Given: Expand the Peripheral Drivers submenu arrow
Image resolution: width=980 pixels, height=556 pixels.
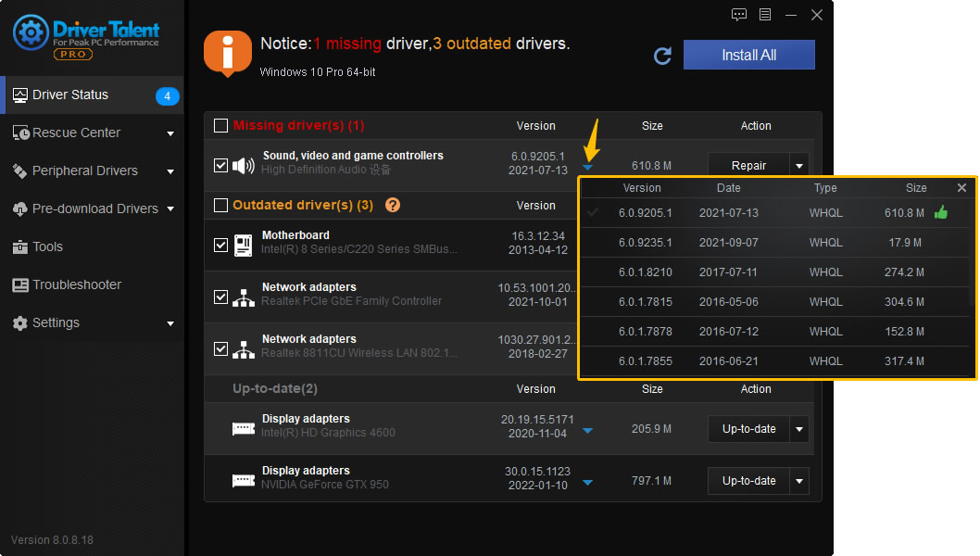Looking at the screenshot, I should [170, 171].
